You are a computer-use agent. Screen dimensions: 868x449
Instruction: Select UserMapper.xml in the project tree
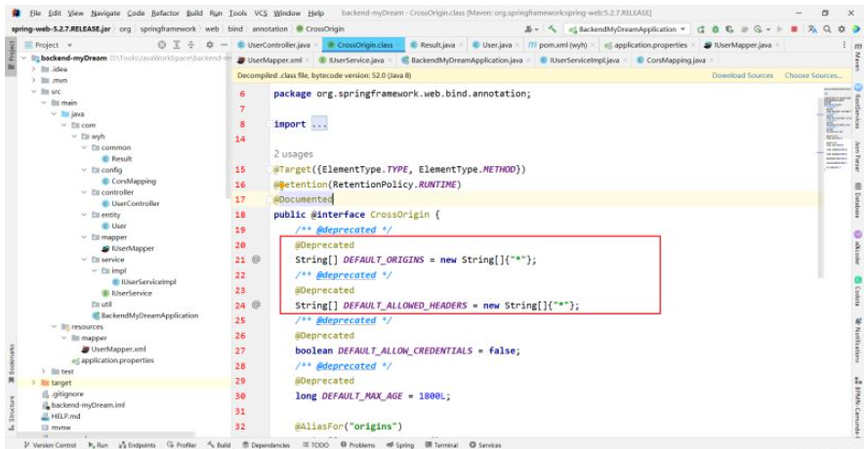point(118,348)
